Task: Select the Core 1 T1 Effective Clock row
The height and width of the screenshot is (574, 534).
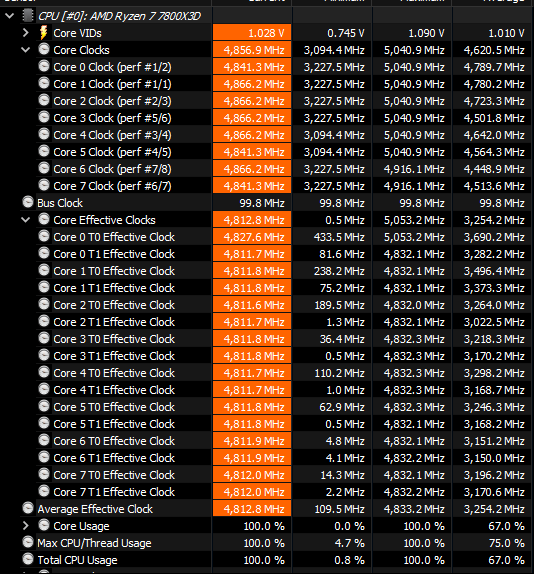Action: click(114, 288)
